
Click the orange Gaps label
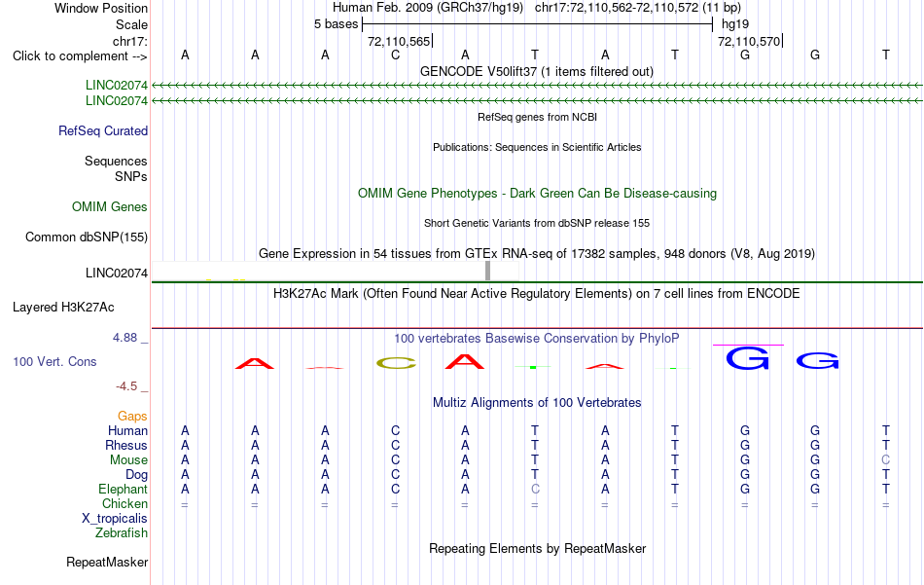point(132,417)
